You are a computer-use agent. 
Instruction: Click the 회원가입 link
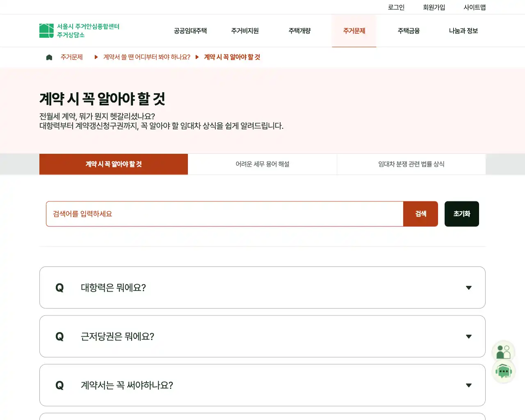(x=434, y=7)
